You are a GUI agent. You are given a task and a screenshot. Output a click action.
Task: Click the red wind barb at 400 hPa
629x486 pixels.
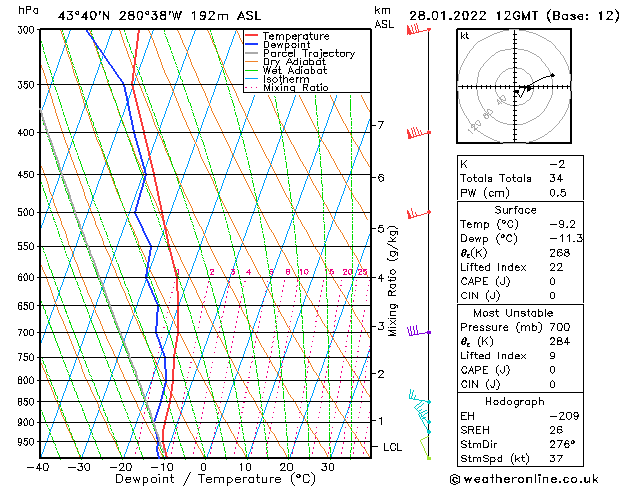418,133
